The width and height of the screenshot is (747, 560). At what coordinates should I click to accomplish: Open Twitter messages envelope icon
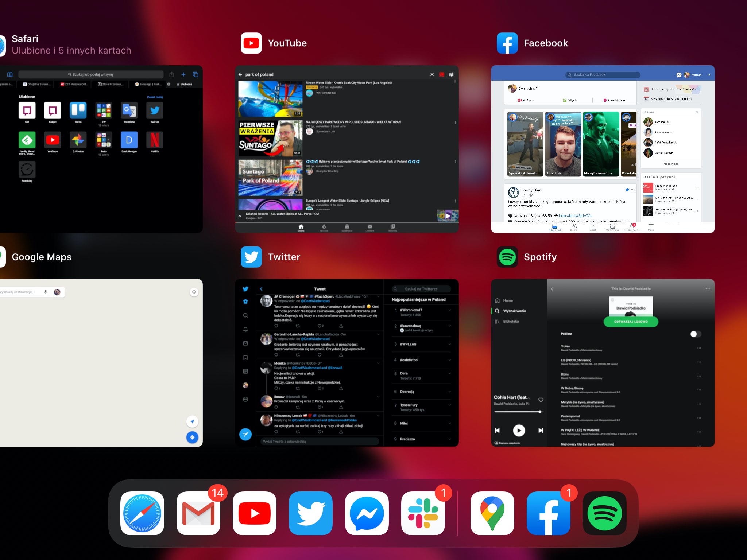coord(245,343)
